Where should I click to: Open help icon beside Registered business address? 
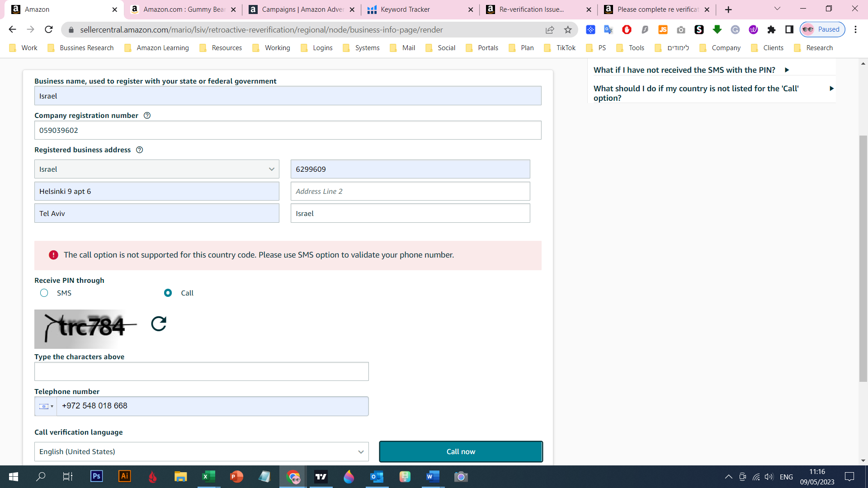click(140, 150)
